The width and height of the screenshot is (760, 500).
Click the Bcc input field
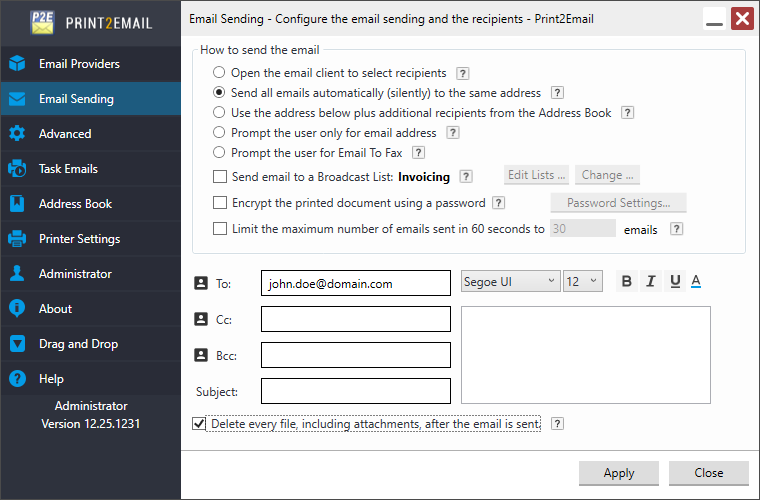(x=356, y=355)
